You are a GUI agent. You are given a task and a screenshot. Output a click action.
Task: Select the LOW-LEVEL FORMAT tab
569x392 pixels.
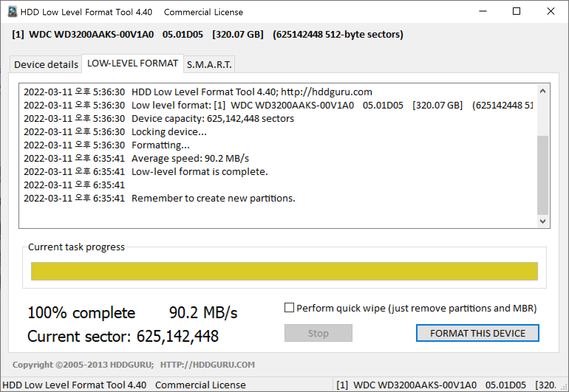pyautogui.click(x=133, y=63)
